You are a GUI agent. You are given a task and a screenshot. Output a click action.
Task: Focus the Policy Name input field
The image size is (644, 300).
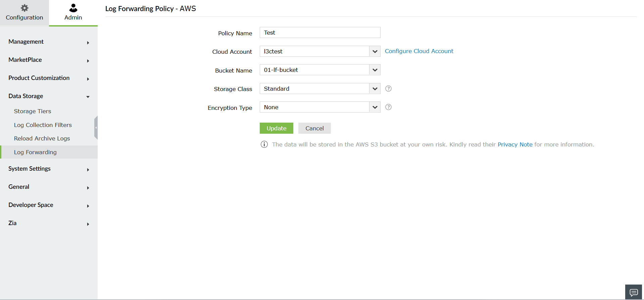click(x=320, y=33)
